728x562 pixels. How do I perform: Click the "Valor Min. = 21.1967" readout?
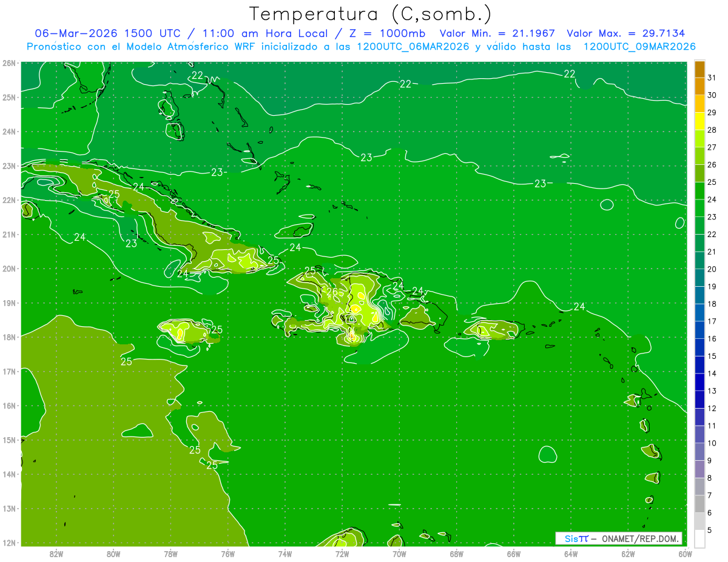(497, 33)
